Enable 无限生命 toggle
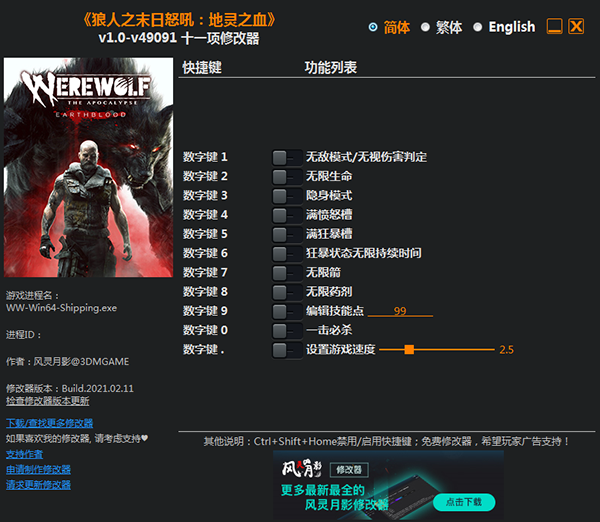The width and height of the screenshot is (600, 522). [x=287, y=176]
